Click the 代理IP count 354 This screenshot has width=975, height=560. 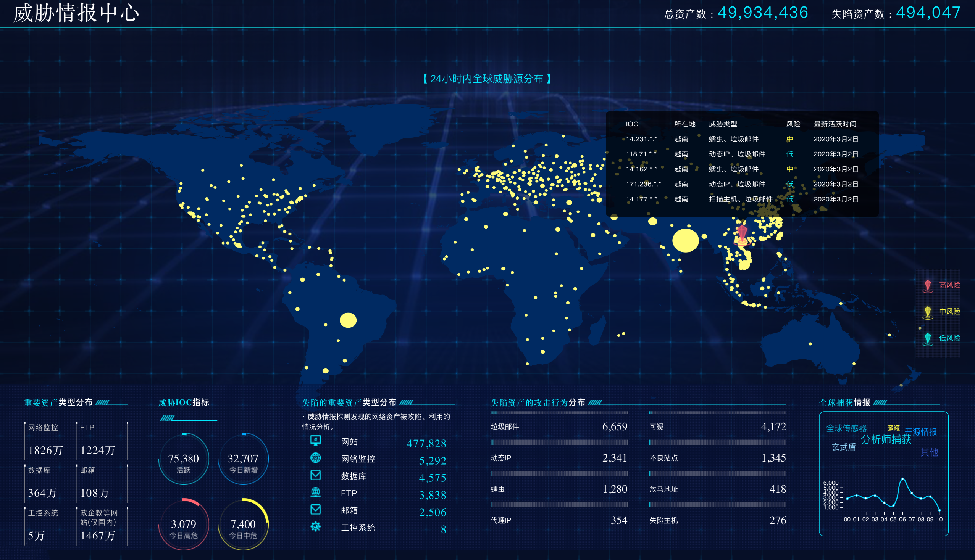619,520
